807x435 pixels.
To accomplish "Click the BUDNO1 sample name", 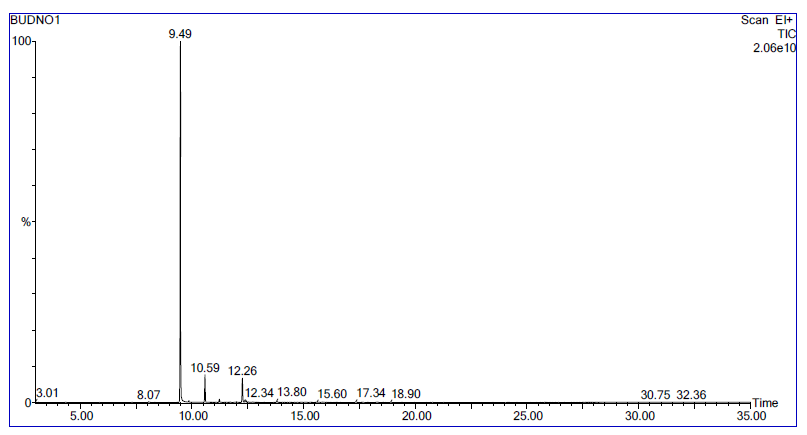I will pyautogui.click(x=35, y=20).
